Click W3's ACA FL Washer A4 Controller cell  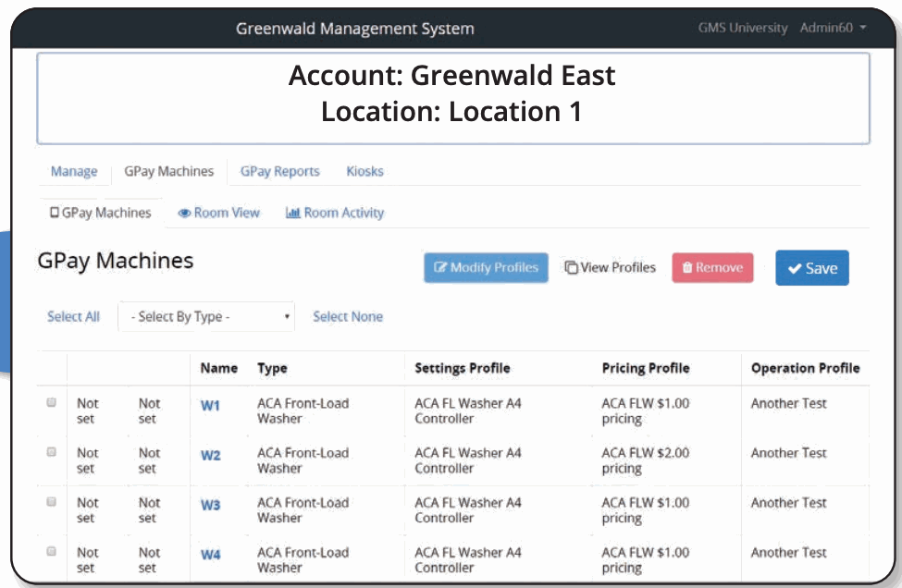(x=468, y=509)
